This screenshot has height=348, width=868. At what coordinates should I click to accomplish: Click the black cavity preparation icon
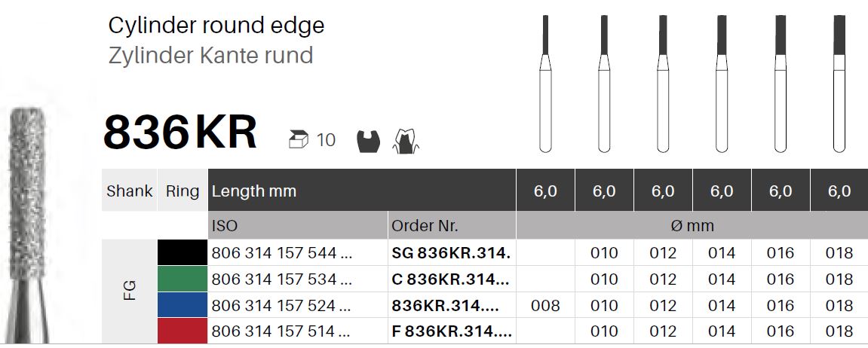click(x=368, y=141)
